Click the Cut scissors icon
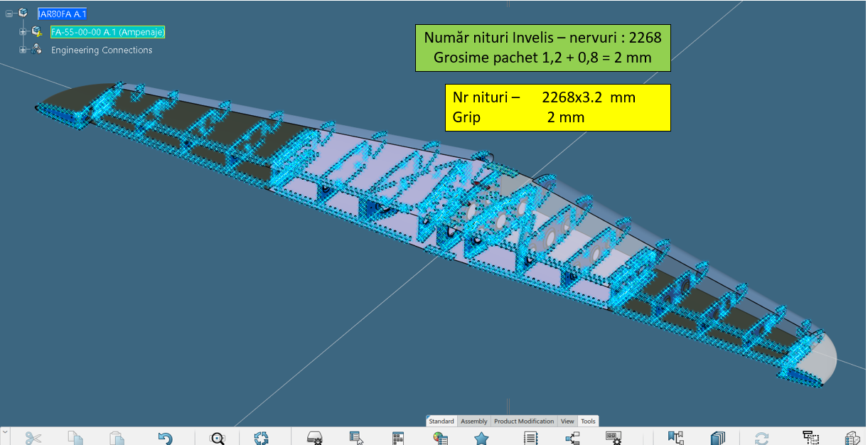The image size is (868, 445). point(33,438)
